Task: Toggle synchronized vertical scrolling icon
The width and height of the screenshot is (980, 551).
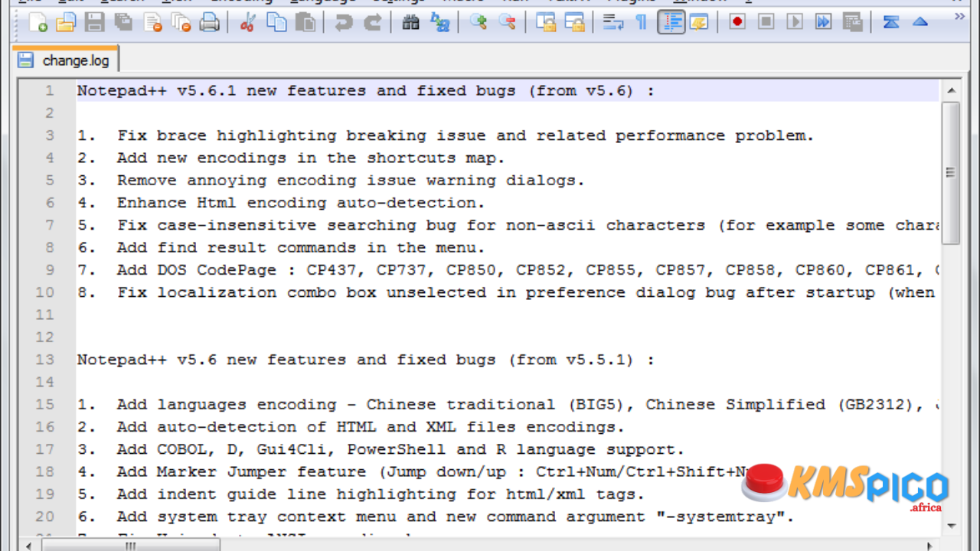Action: [x=546, y=22]
